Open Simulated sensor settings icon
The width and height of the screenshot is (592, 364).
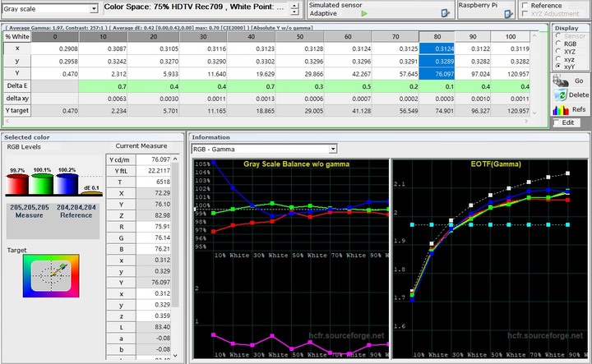click(x=446, y=13)
